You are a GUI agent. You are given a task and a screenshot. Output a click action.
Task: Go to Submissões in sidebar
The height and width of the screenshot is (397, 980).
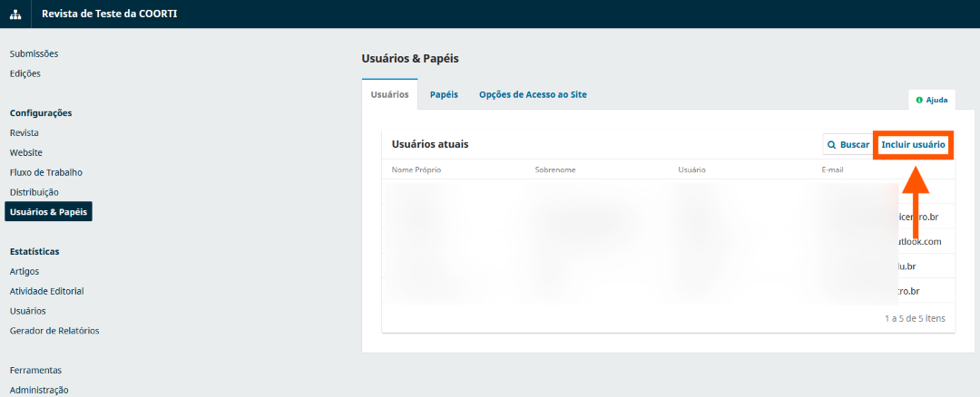34,53
